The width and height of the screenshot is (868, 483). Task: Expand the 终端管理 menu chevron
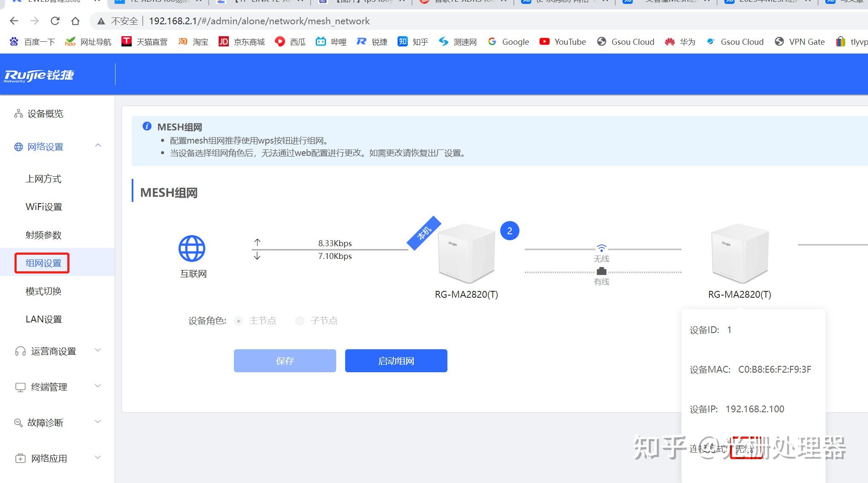(x=98, y=386)
